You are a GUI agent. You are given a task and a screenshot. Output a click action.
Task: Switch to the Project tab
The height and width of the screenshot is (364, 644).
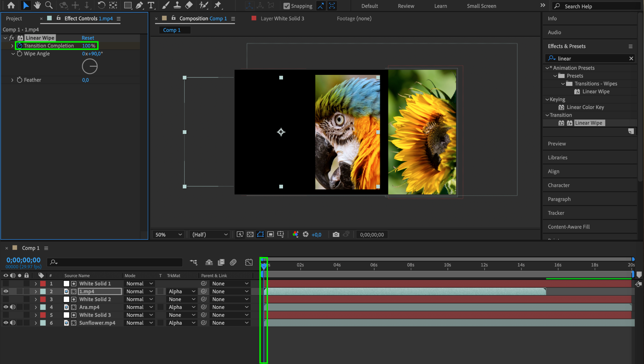[14, 19]
